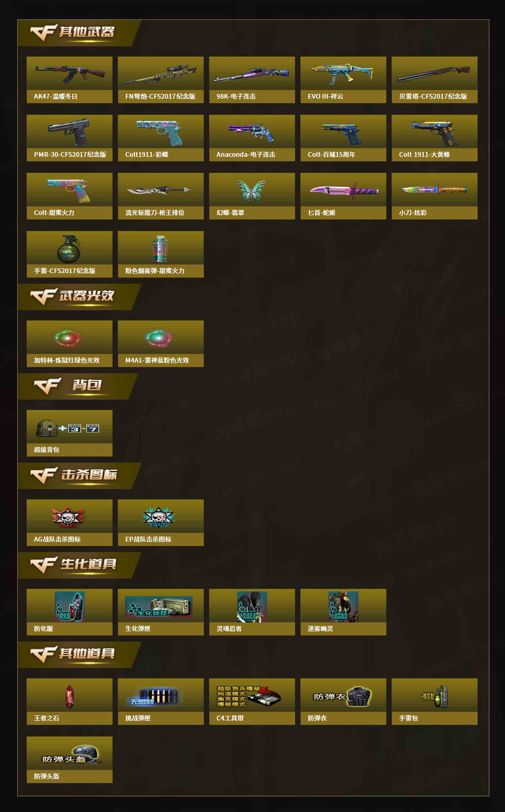This screenshot has width=505, height=812.
Task: Click the 98K-电子连击 sniper rifle image
Action: (x=252, y=74)
